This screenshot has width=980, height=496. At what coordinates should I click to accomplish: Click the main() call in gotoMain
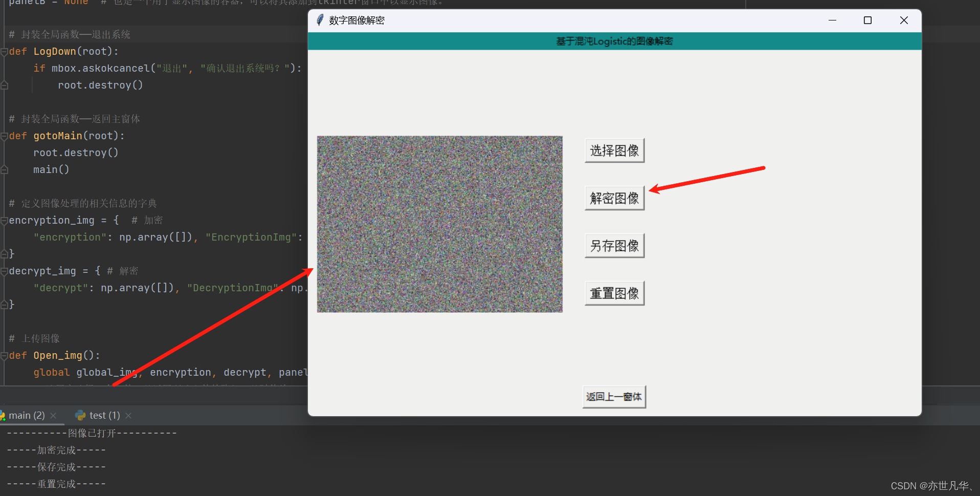pyautogui.click(x=51, y=169)
